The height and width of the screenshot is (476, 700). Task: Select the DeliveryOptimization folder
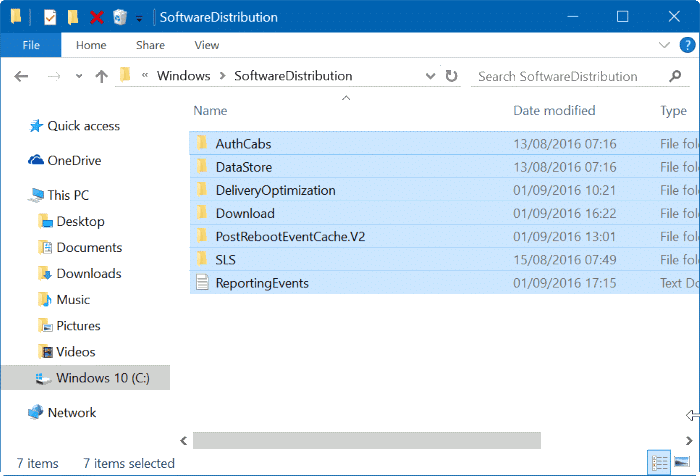444,190
